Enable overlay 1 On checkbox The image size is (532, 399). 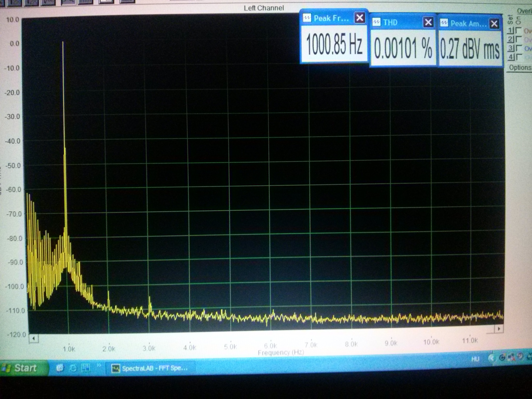[x=518, y=30]
